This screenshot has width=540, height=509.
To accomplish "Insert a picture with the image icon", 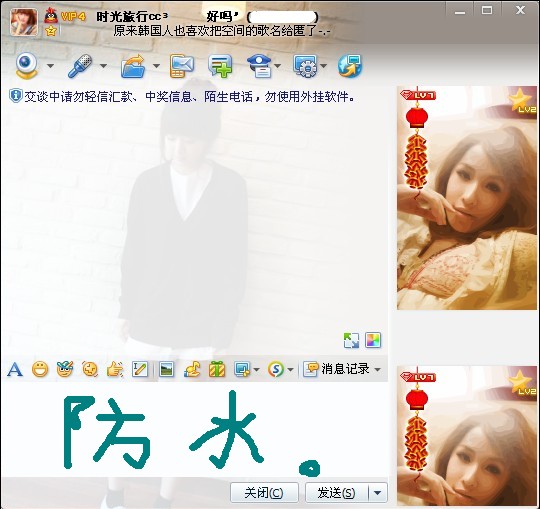I will tap(166, 370).
